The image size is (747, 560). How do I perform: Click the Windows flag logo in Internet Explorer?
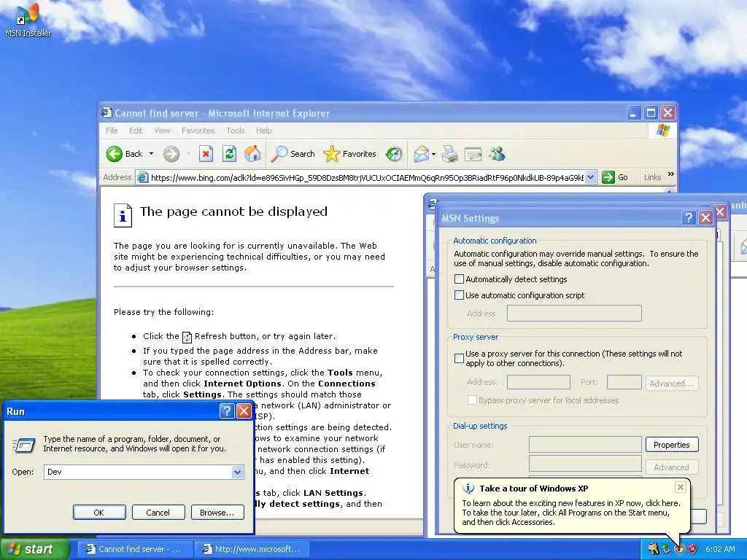pyautogui.click(x=662, y=130)
